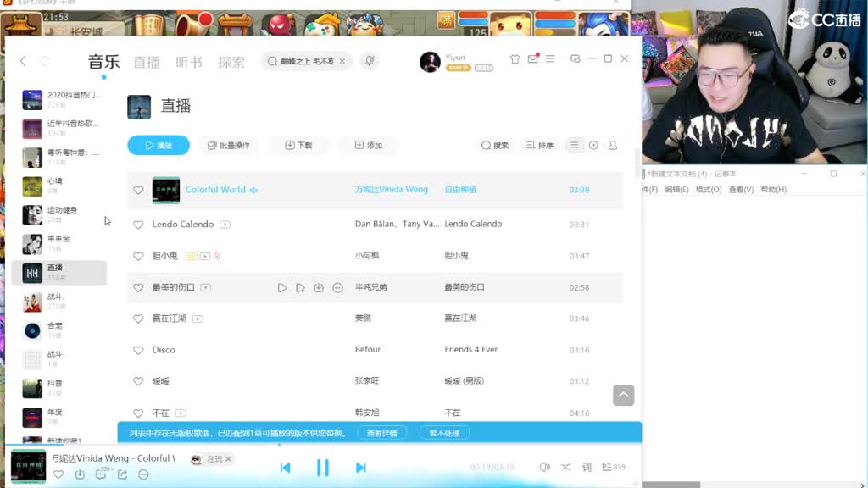The width and height of the screenshot is (868, 488).
Task: Toggle the heart for 胆小鬼
Action: point(138,256)
